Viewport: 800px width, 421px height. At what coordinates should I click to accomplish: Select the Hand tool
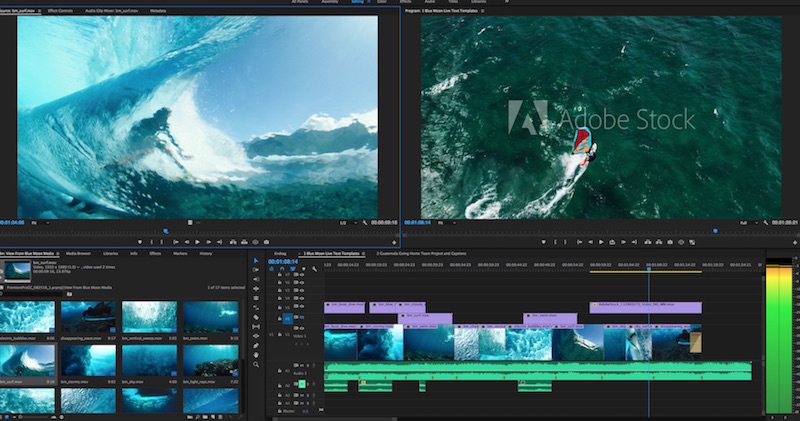256,353
